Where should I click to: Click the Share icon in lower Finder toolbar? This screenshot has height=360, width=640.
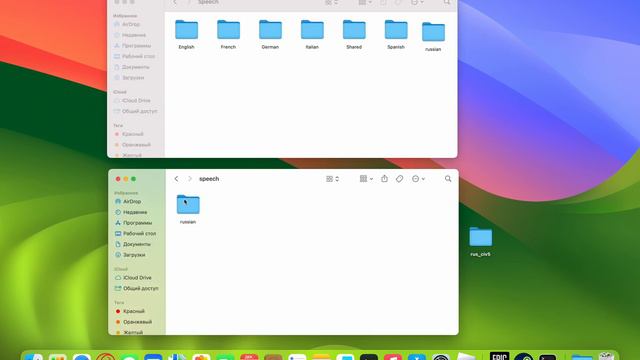pyautogui.click(x=384, y=178)
